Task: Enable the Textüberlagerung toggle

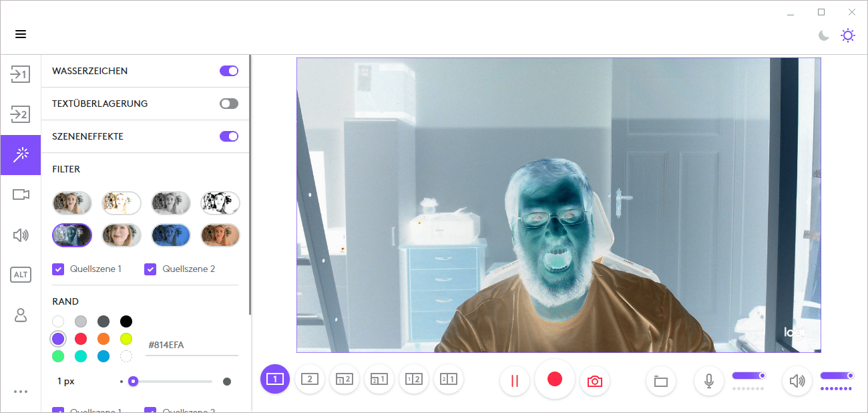Action: 229,104
